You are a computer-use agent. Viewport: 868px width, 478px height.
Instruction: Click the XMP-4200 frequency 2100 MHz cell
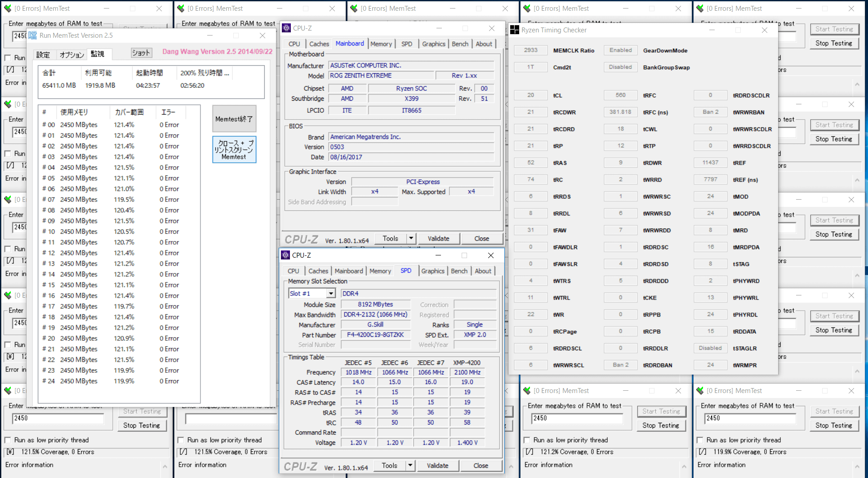click(x=467, y=372)
